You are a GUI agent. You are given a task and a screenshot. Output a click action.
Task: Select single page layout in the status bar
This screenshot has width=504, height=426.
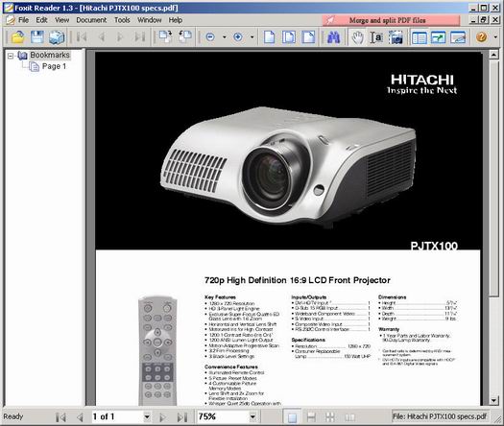pyautogui.click(x=292, y=417)
